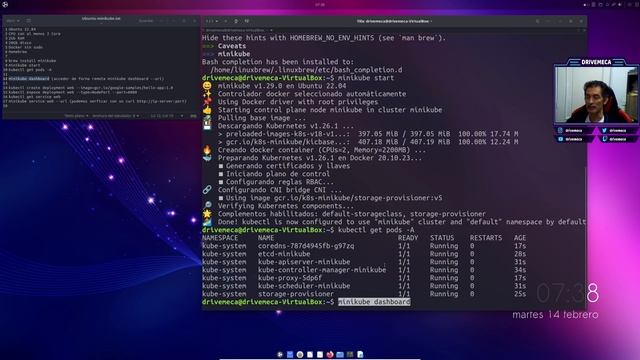Screen dimensions: 640x360
Task: Click the Caveats heading in the terminal
Action: (232, 46)
